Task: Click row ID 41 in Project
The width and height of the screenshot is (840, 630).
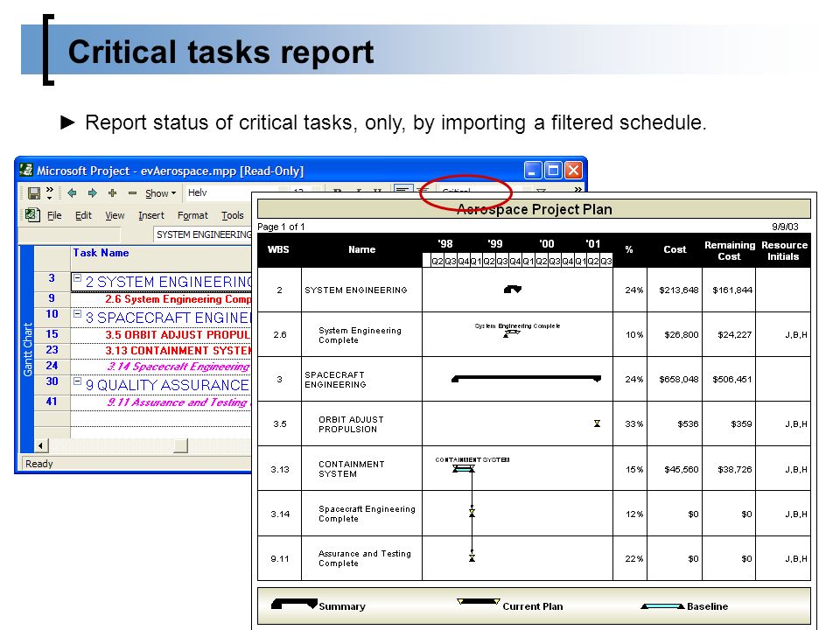Action: pyautogui.click(x=52, y=402)
